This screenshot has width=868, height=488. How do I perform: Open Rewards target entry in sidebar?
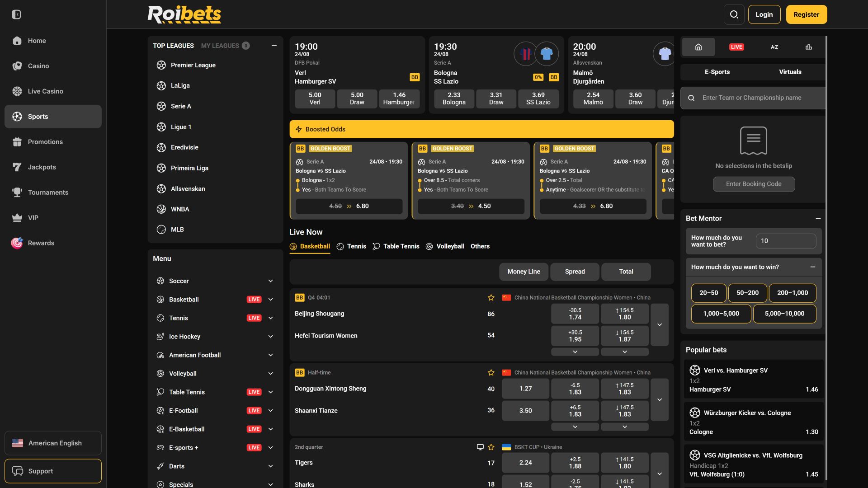click(53, 243)
